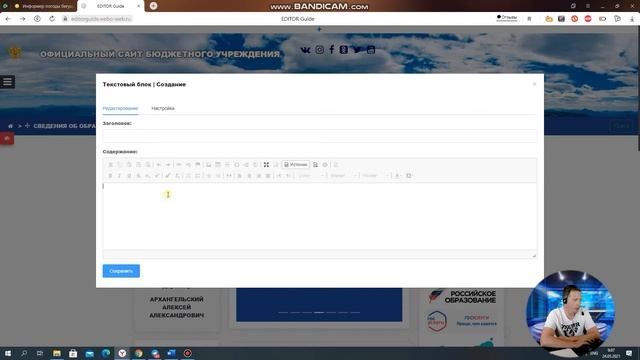
Task: Align text left in the editor
Action: [240, 176]
